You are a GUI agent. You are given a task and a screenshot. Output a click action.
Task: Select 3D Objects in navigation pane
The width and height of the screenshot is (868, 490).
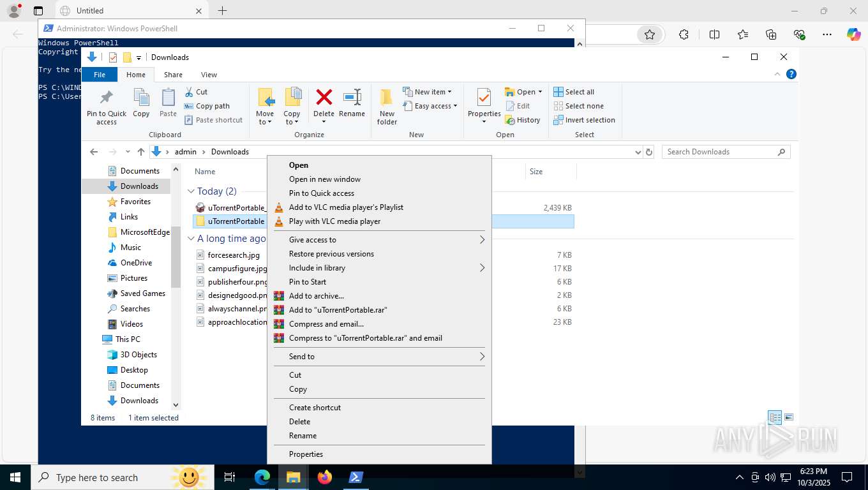pos(138,355)
